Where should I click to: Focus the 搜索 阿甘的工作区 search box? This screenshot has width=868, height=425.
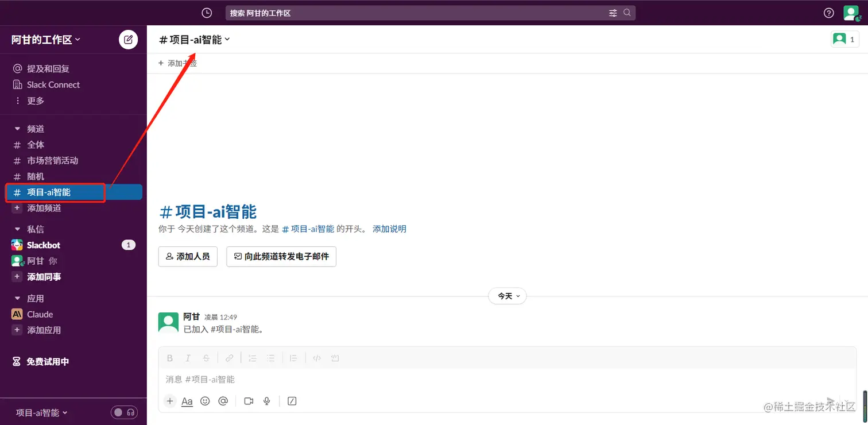pyautogui.click(x=431, y=13)
